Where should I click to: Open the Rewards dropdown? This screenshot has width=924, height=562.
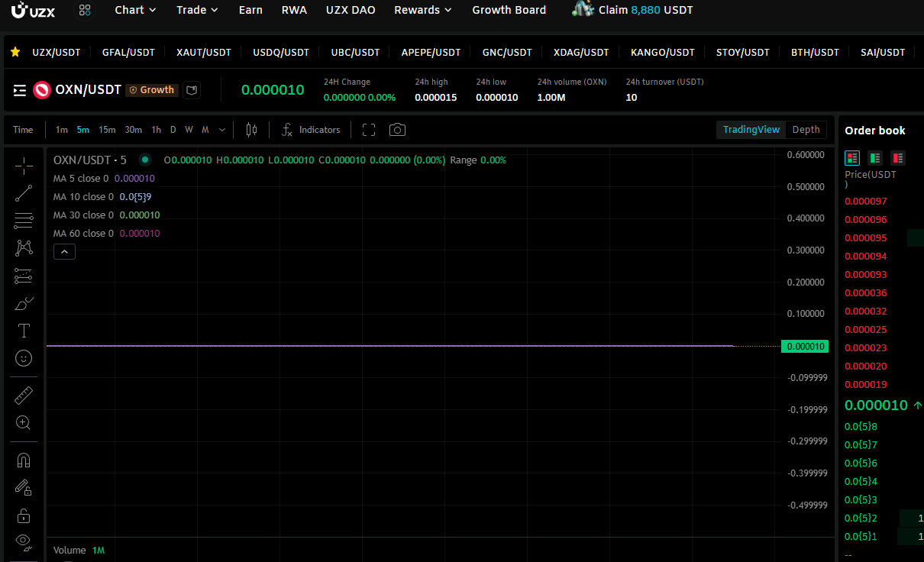tap(422, 10)
